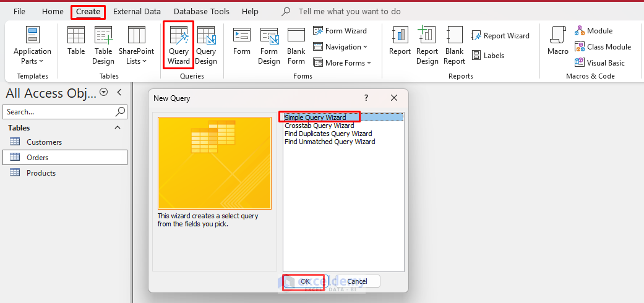
Task: Click the New Query dialog help button
Action: [366, 98]
